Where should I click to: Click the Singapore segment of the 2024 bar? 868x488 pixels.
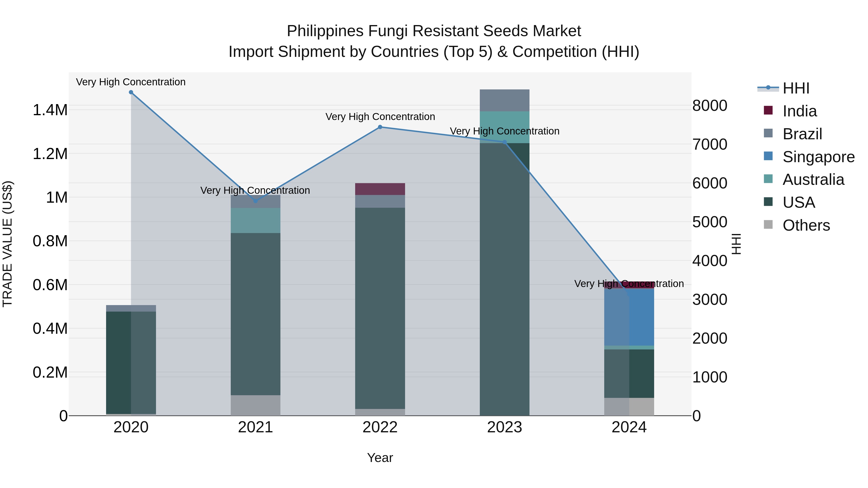point(629,317)
